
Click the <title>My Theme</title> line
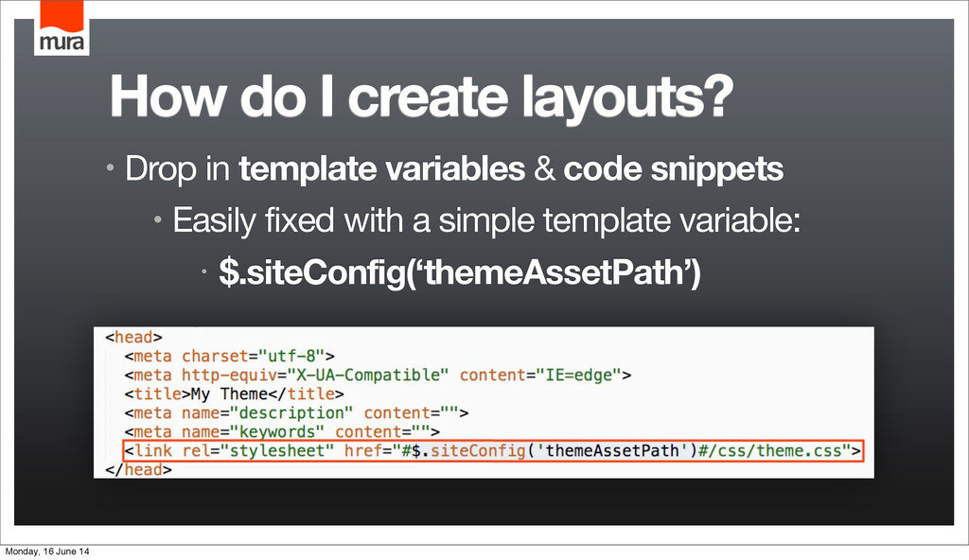pos(235,394)
